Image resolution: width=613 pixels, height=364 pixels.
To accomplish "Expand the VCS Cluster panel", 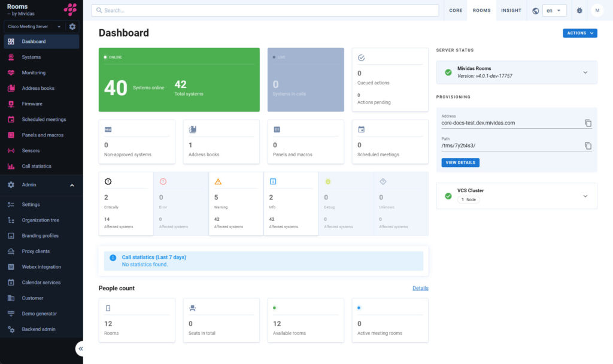I will point(585,196).
